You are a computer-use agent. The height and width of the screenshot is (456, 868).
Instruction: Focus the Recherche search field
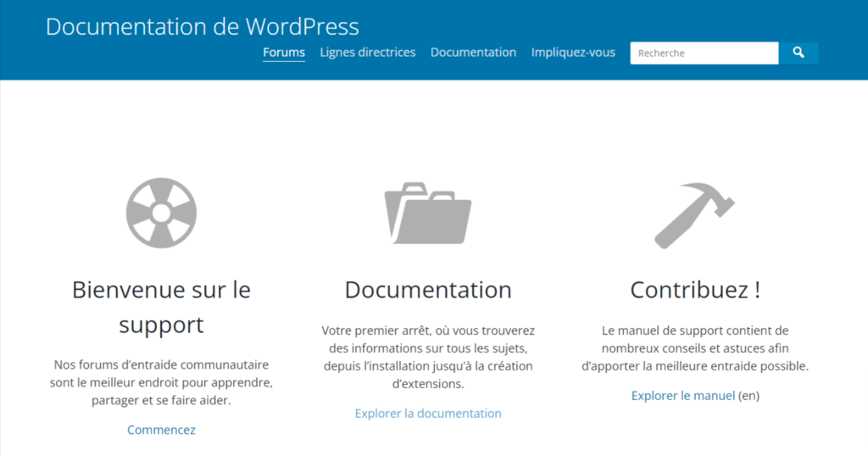704,53
